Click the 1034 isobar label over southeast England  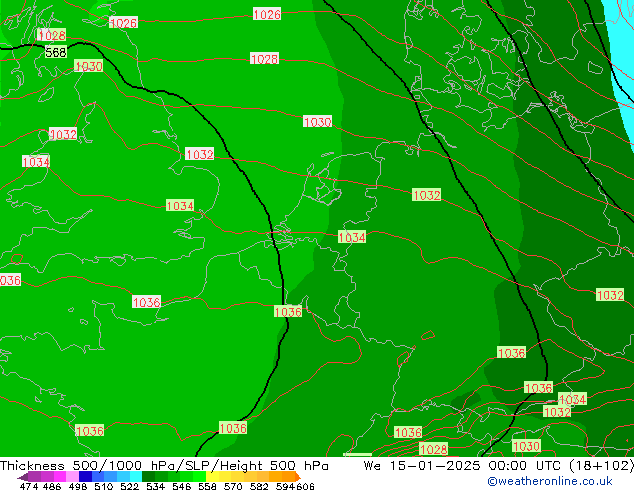click(x=180, y=205)
